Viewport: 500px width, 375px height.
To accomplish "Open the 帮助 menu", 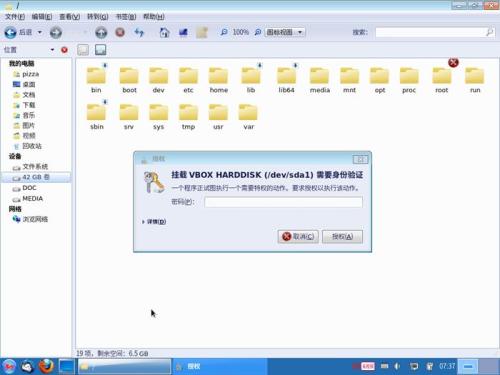I will [x=153, y=17].
